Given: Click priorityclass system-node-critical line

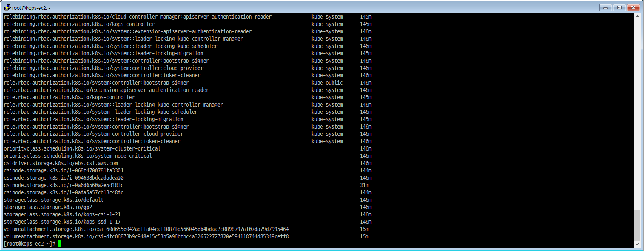Looking at the screenshot, I should (188, 156).
